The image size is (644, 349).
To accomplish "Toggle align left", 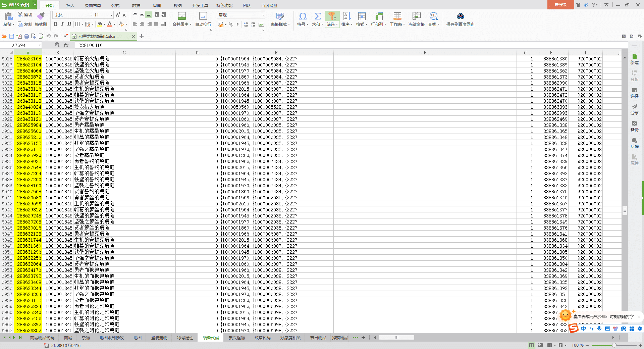I will coord(135,24).
